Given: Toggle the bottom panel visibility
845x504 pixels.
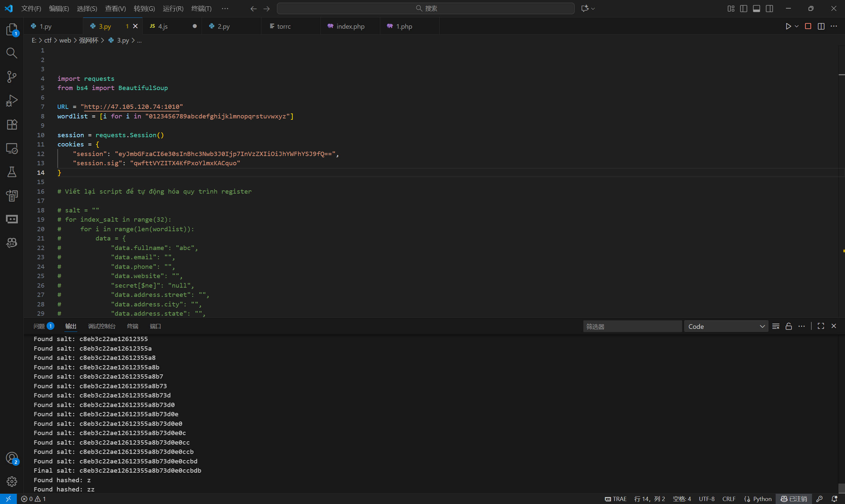Looking at the screenshot, I should point(756,9).
